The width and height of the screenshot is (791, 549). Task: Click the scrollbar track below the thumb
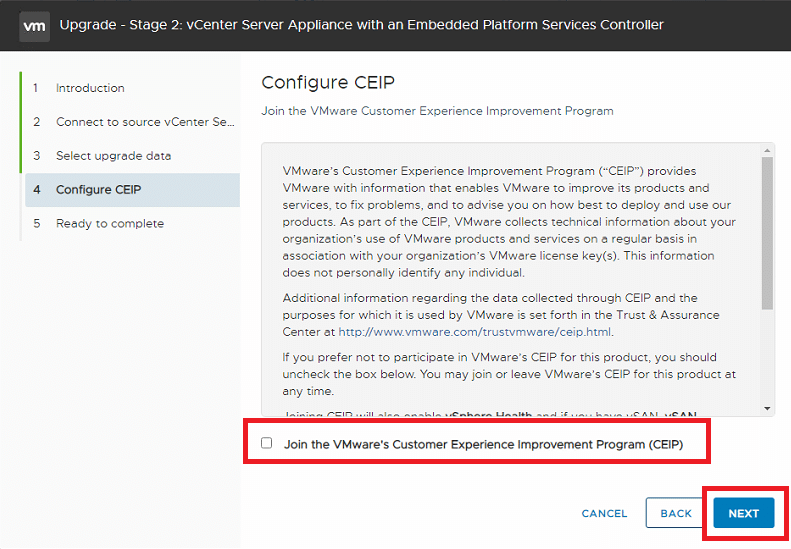tap(767, 356)
